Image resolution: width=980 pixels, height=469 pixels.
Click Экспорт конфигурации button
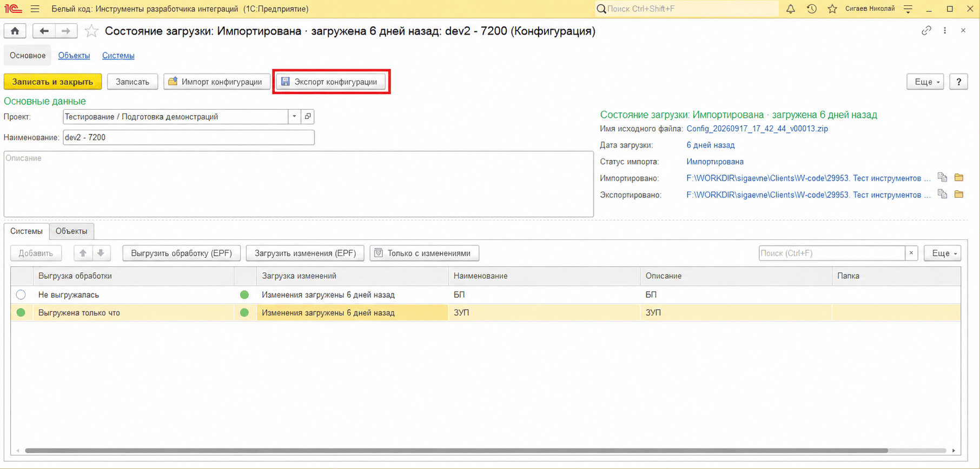(x=331, y=82)
